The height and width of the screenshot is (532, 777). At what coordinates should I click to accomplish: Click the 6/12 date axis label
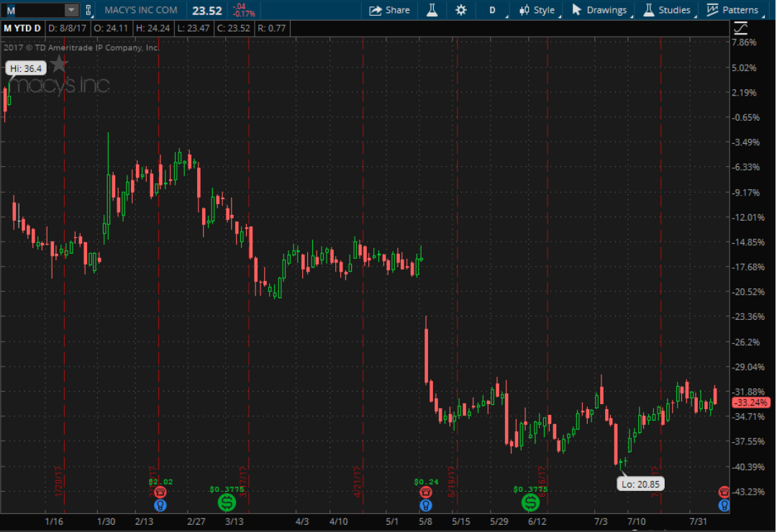[537, 522]
